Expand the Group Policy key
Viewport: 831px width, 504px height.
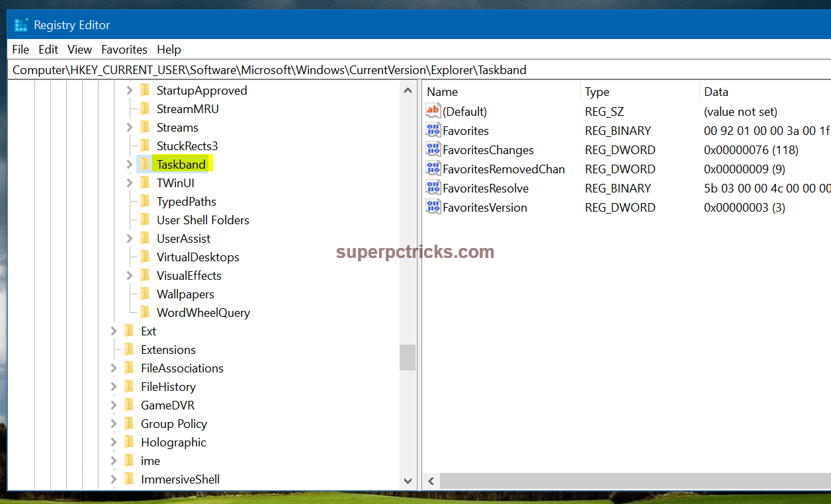click(113, 423)
